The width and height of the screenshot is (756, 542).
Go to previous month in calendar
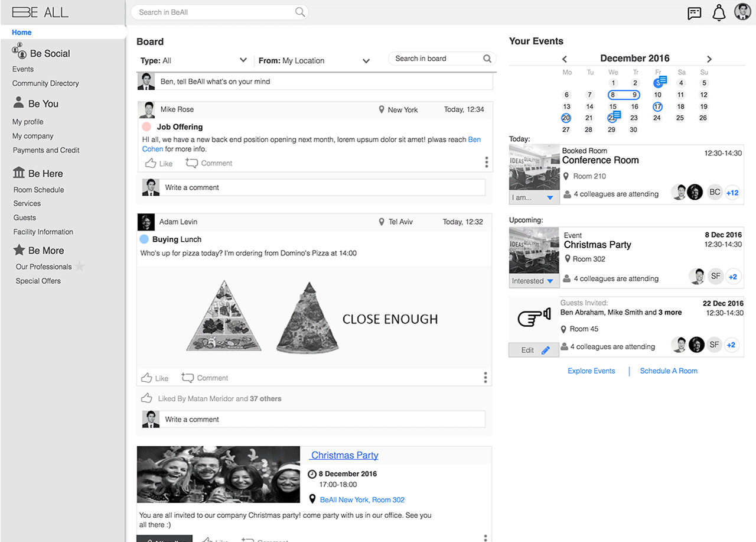pos(565,59)
